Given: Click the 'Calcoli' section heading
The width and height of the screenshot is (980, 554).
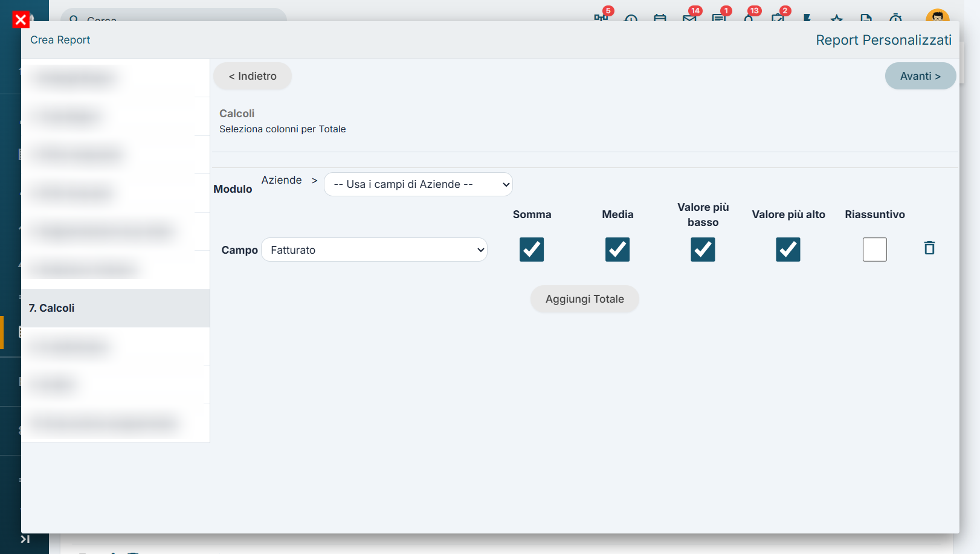Looking at the screenshot, I should point(237,114).
